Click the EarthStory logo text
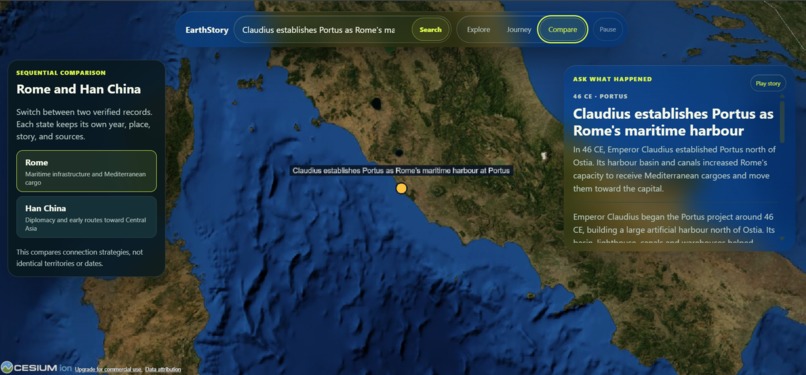The width and height of the screenshot is (806, 375). pyautogui.click(x=207, y=30)
